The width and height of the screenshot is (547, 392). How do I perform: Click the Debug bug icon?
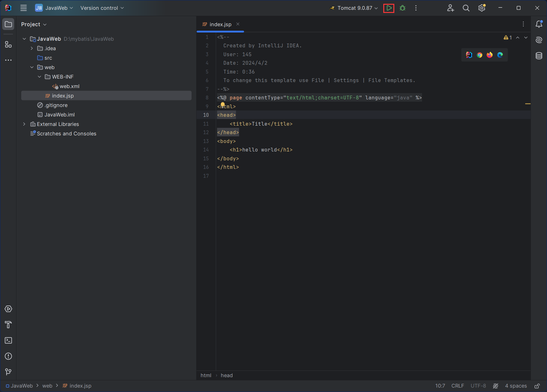tap(403, 8)
